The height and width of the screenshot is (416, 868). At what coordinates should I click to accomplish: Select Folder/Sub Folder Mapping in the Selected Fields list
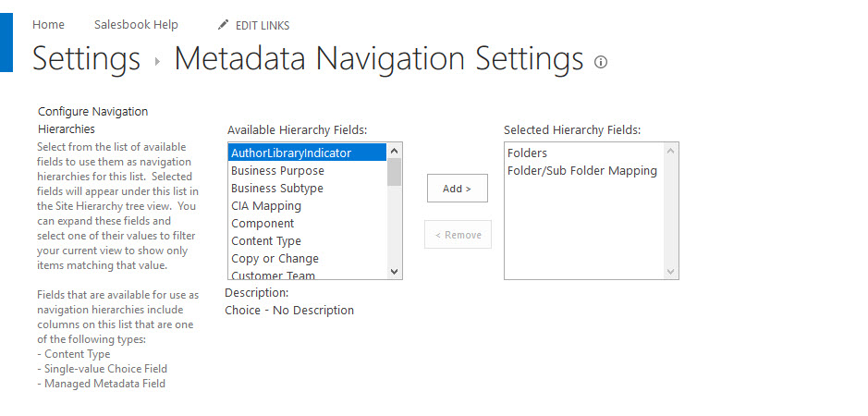(x=583, y=171)
